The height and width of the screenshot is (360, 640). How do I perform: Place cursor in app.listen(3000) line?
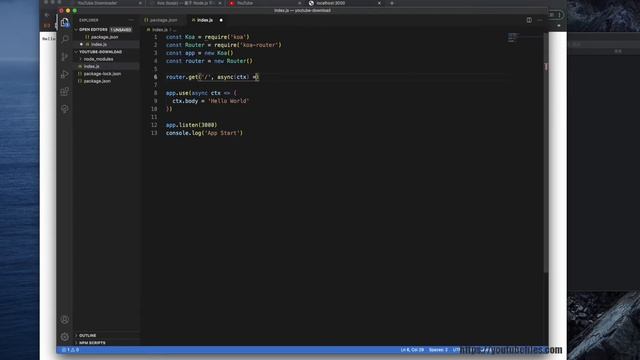coord(191,125)
